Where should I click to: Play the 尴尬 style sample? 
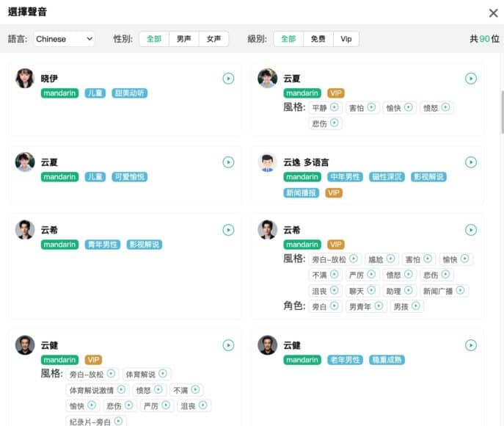click(x=390, y=259)
